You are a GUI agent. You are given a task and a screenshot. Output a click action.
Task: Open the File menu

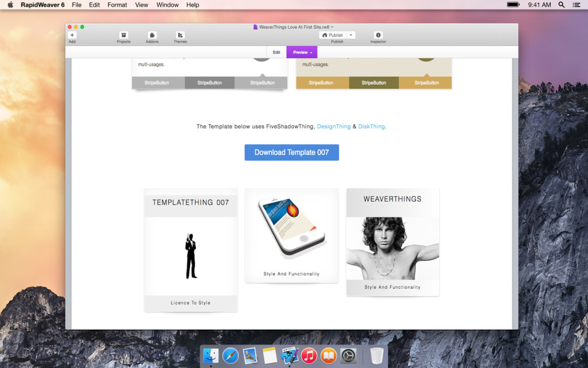77,5
